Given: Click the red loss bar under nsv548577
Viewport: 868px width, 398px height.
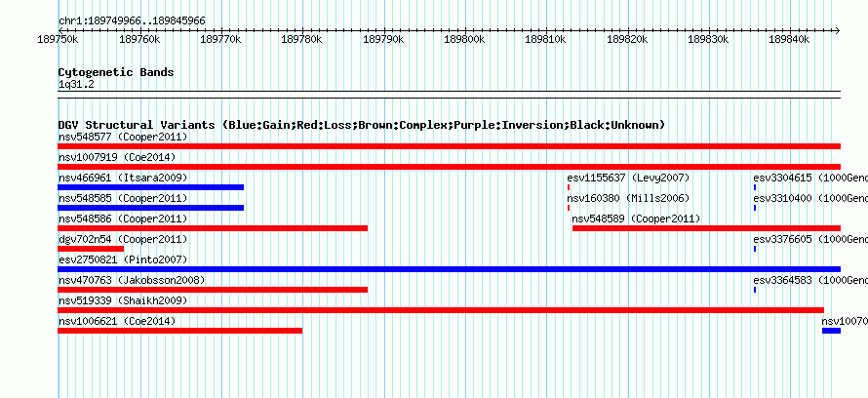Looking at the screenshot, I should point(449,146).
